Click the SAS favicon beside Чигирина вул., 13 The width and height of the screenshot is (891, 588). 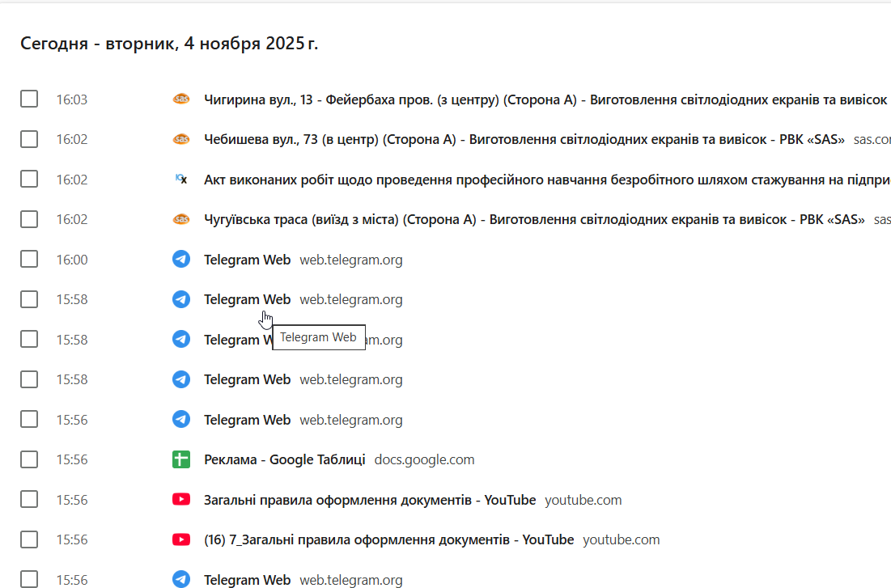181,99
